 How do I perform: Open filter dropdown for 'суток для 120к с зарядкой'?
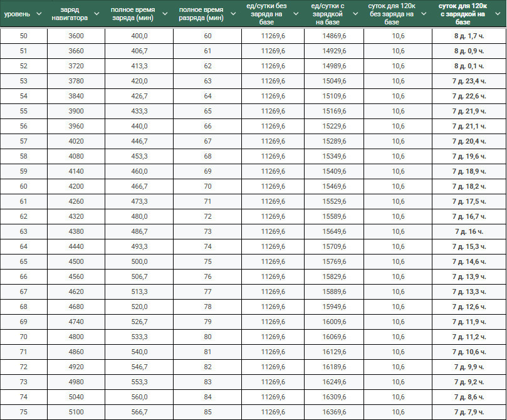coord(498,14)
